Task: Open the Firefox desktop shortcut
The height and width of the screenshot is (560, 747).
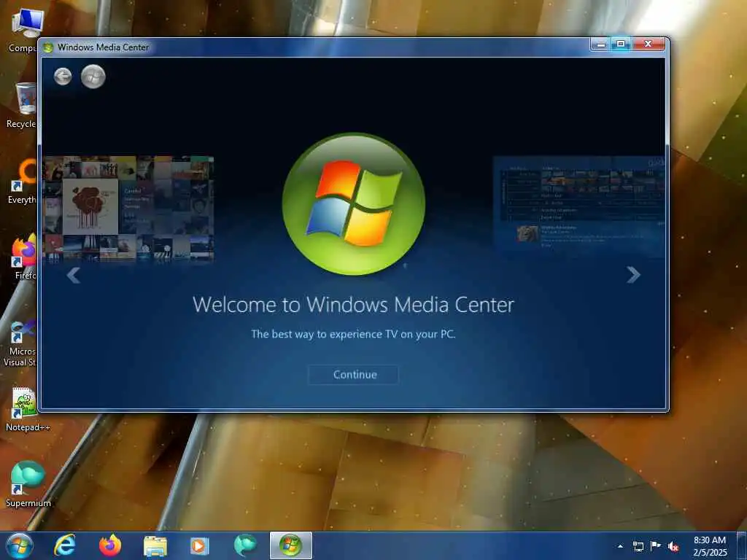Action: 23,257
